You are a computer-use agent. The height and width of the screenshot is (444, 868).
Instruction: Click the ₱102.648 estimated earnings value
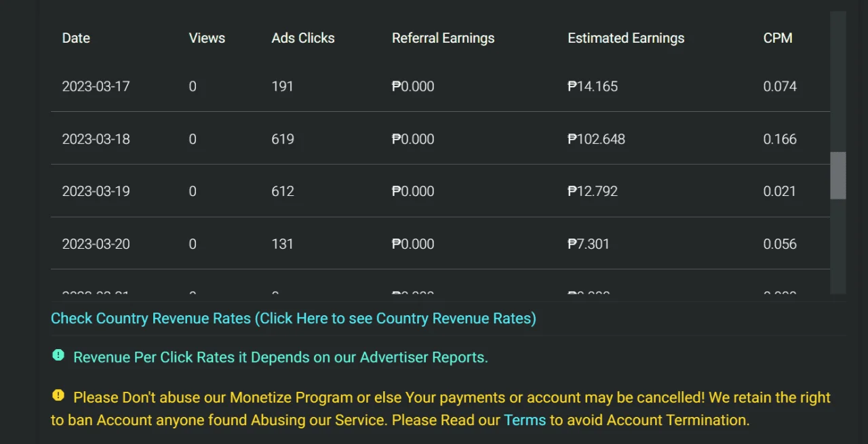(596, 139)
